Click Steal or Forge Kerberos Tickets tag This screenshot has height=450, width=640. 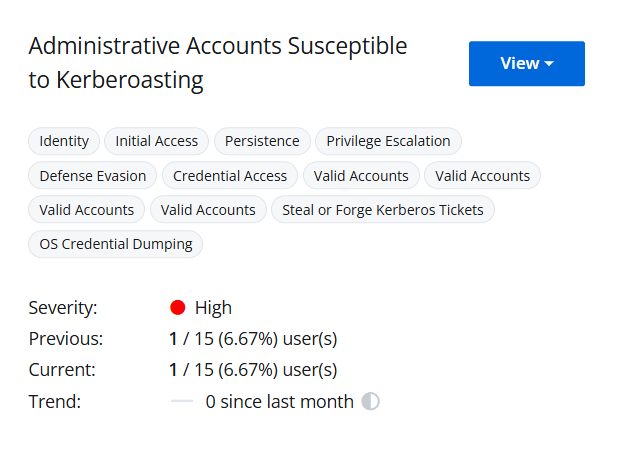tap(383, 210)
